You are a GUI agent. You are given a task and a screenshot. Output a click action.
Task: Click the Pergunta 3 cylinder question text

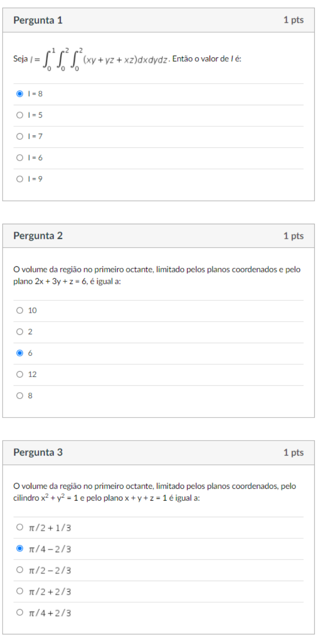(154, 492)
